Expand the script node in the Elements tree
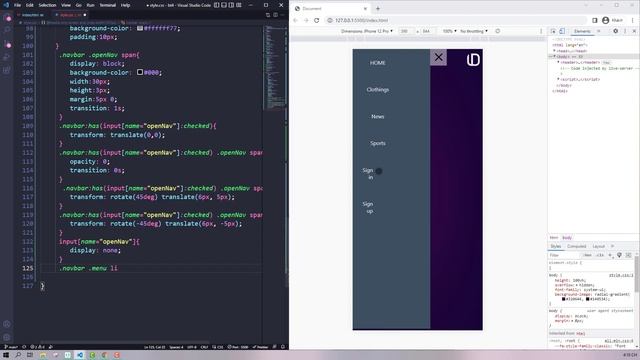 point(558,79)
